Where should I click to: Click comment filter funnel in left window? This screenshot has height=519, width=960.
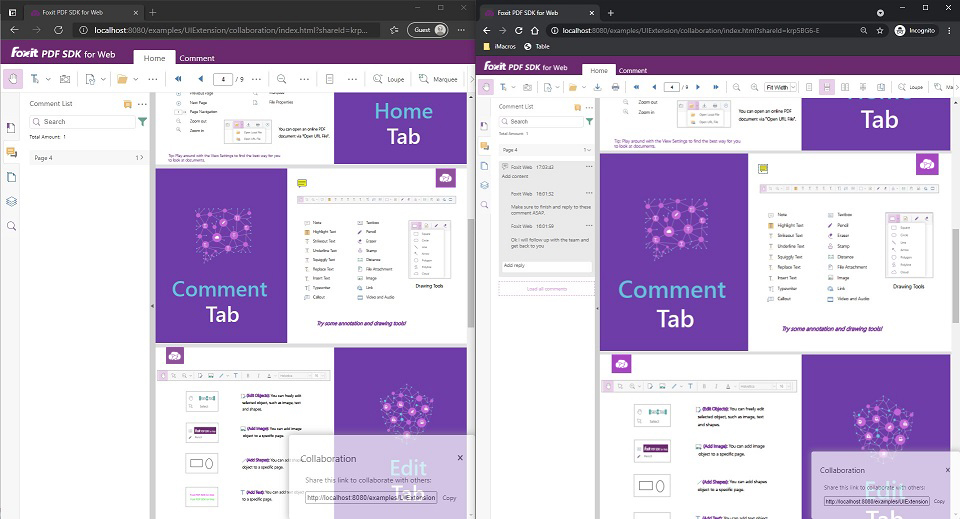click(x=143, y=122)
